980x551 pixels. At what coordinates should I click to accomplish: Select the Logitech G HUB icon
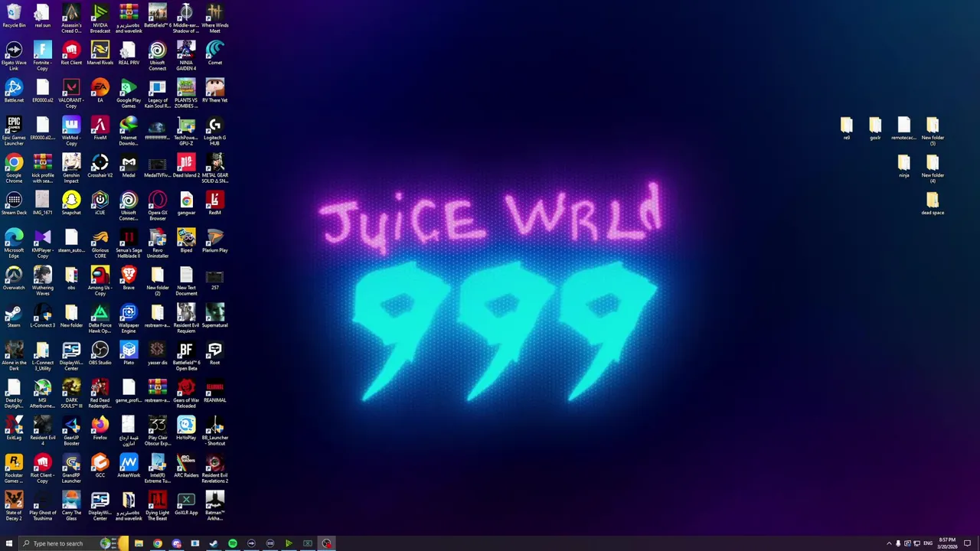click(x=215, y=131)
